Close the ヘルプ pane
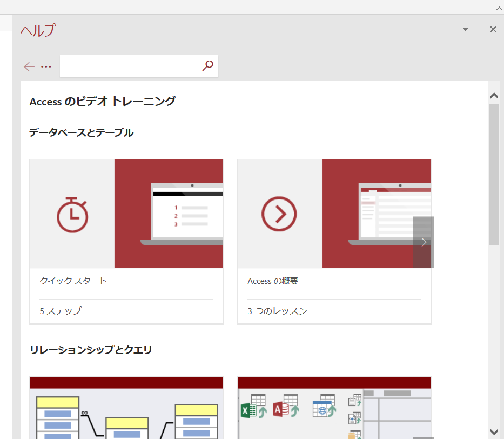The height and width of the screenshot is (439, 504). tap(493, 30)
